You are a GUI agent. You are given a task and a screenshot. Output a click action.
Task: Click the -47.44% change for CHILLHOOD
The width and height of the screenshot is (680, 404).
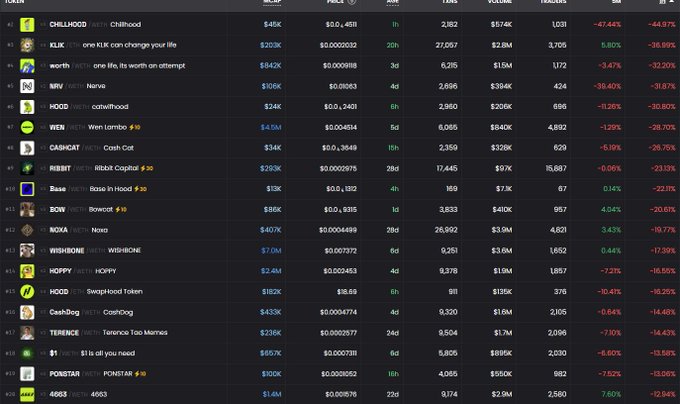[x=607, y=25]
